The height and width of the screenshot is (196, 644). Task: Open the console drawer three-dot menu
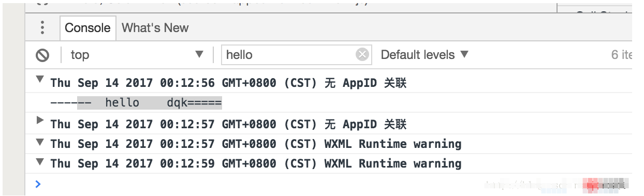[42, 28]
